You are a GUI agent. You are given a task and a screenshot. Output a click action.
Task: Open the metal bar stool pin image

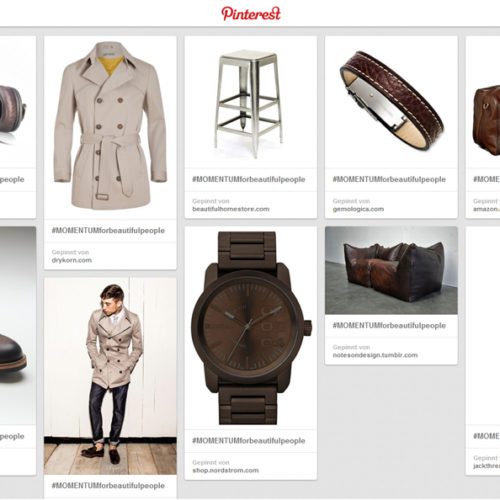(x=251, y=102)
